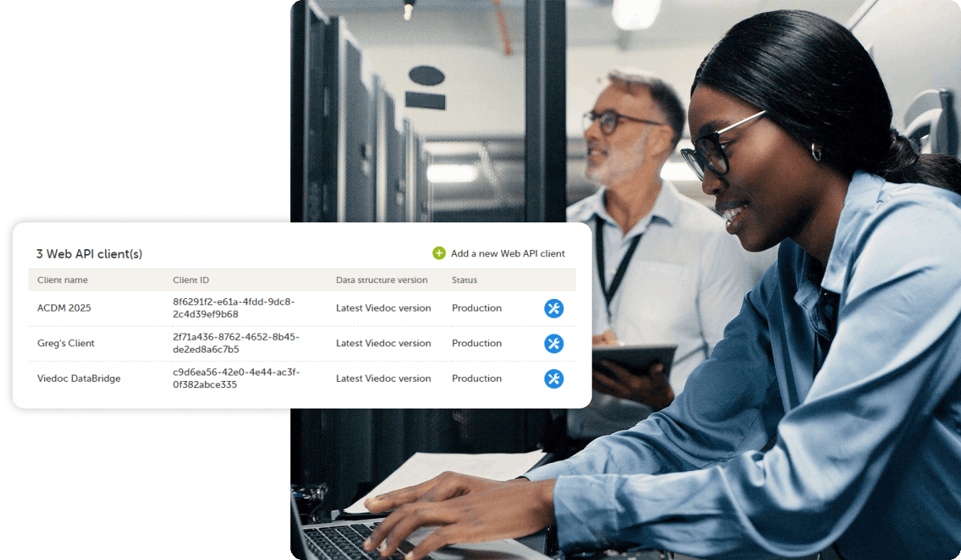Click the client ID starting with c9d6ea56
961x560 pixels.
pos(236,379)
